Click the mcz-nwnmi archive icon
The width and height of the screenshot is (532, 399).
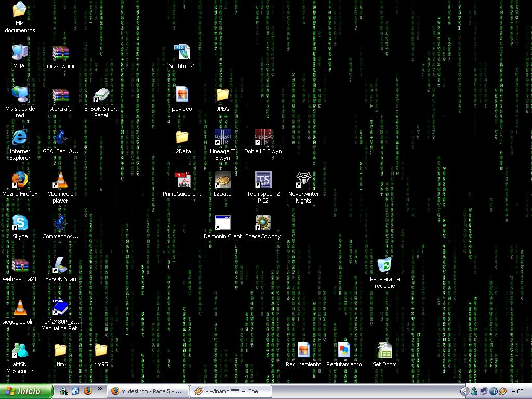coord(60,56)
